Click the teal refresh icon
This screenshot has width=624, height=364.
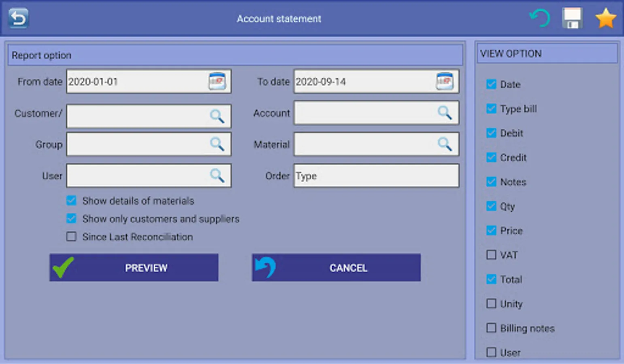pos(540,18)
